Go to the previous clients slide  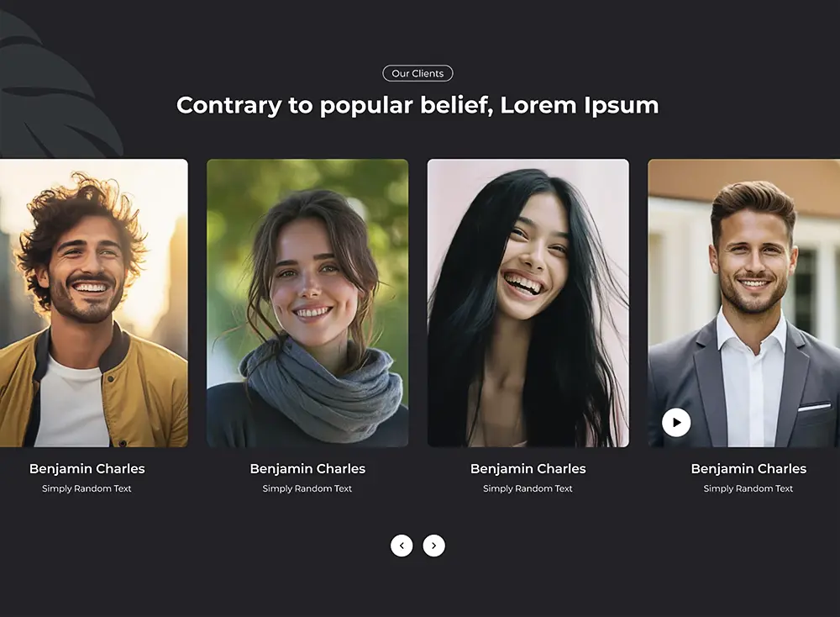(402, 546)
